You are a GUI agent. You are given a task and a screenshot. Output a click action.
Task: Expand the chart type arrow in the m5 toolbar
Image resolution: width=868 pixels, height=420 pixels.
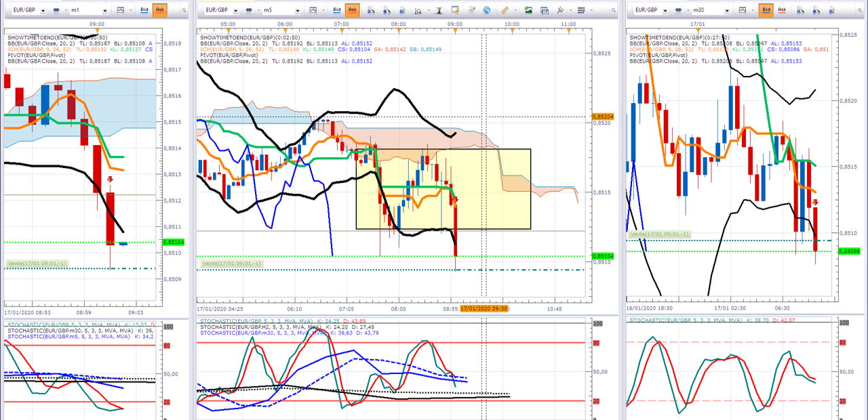tap(323, 11)
